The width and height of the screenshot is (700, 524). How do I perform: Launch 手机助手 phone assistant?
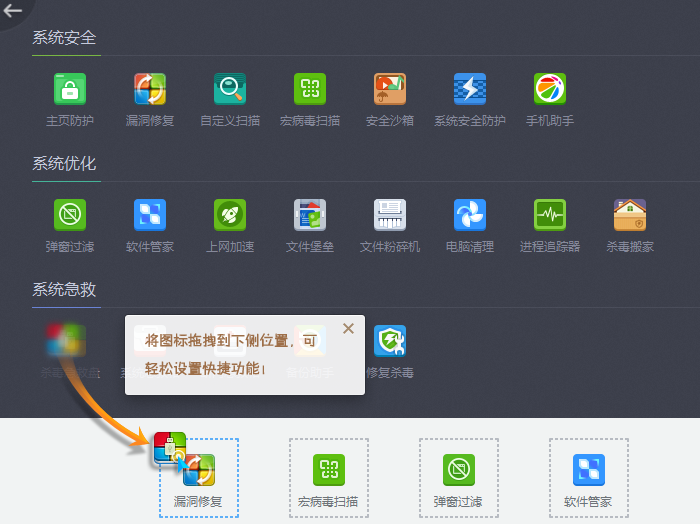point(550,90)
